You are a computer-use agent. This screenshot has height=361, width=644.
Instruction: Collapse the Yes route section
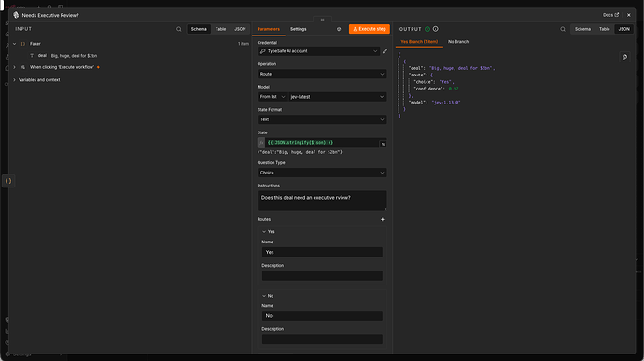click(x=264, y=232)
